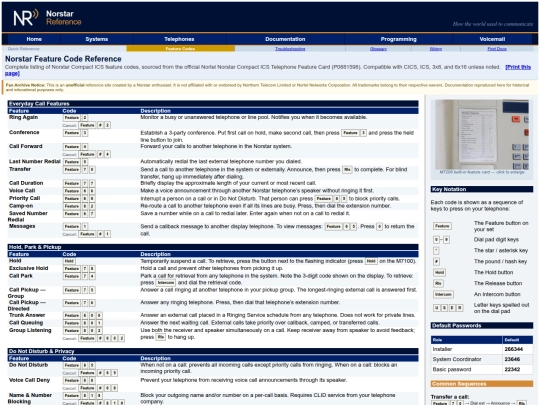Click the Rls keycap in the Transfer description

(x=347, y=169)
